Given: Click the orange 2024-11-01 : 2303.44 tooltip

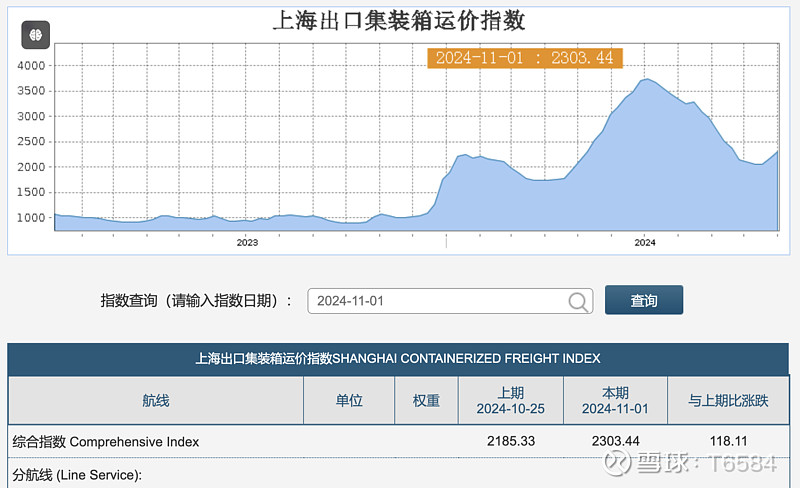Looking at the screenshot, I should pyautogui.click(x=524, y=58).
